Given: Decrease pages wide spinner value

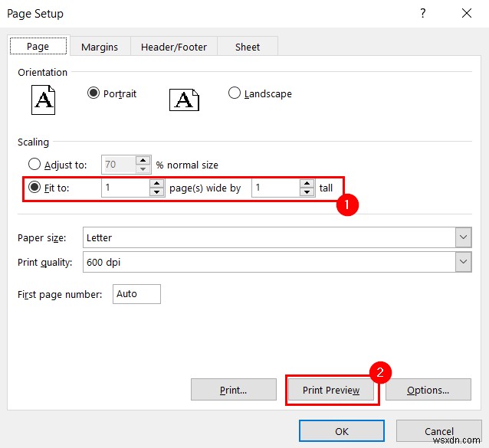Looking at the screenshot, I should pos(156,191).
